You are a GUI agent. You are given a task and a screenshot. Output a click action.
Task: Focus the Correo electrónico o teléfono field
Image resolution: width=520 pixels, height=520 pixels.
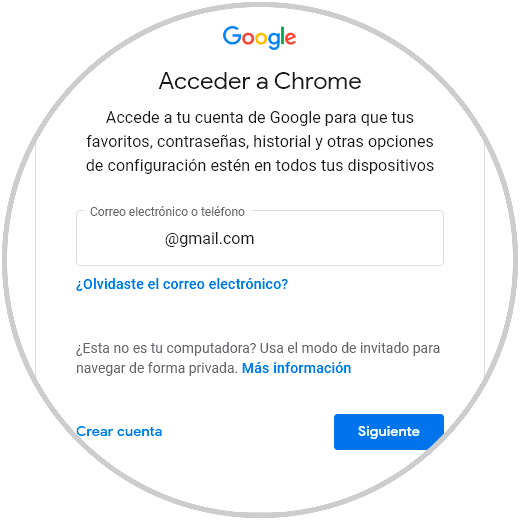click(x=260, y=238)
